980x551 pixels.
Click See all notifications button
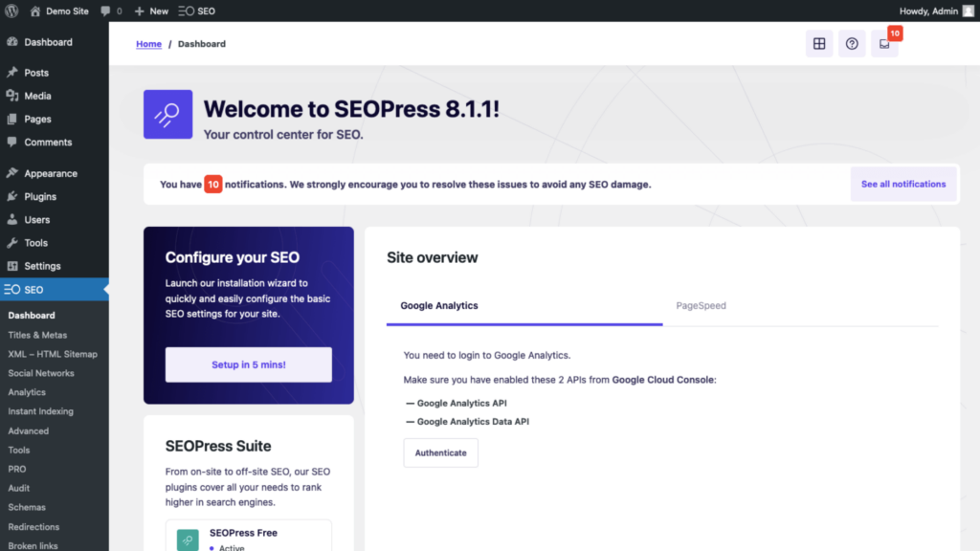(903, 184)
